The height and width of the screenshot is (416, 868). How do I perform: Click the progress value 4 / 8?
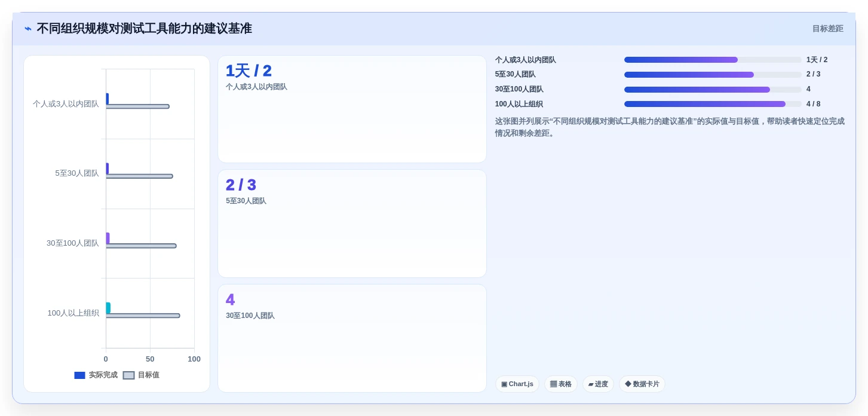(x=814, y=104)
